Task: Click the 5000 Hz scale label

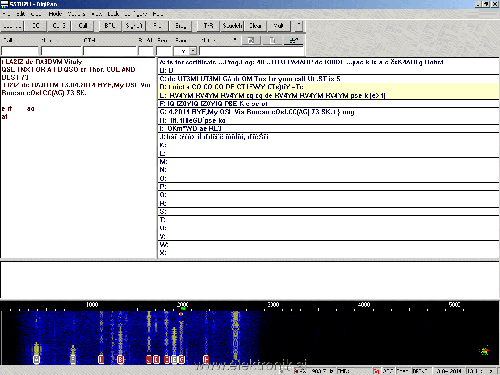Action: point(455,304)
